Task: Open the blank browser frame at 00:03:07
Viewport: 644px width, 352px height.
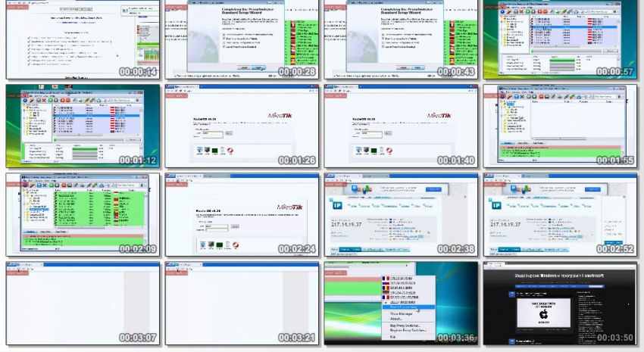Action: coord(83,303)
